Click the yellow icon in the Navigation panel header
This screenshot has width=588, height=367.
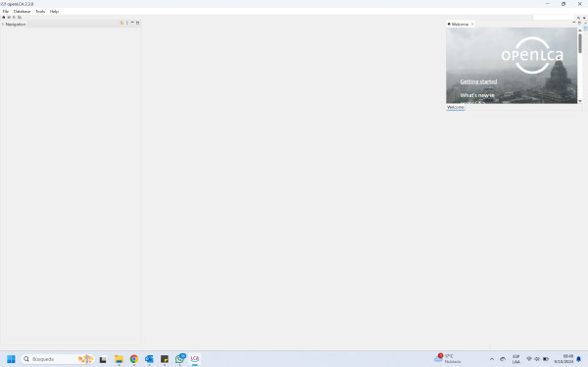(x=122, y=23)
